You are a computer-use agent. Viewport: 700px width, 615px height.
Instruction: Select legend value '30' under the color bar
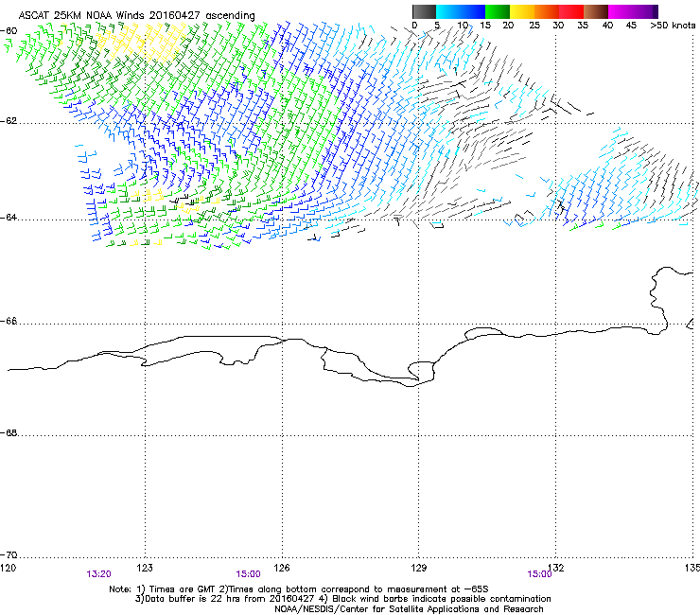point(558,26)
